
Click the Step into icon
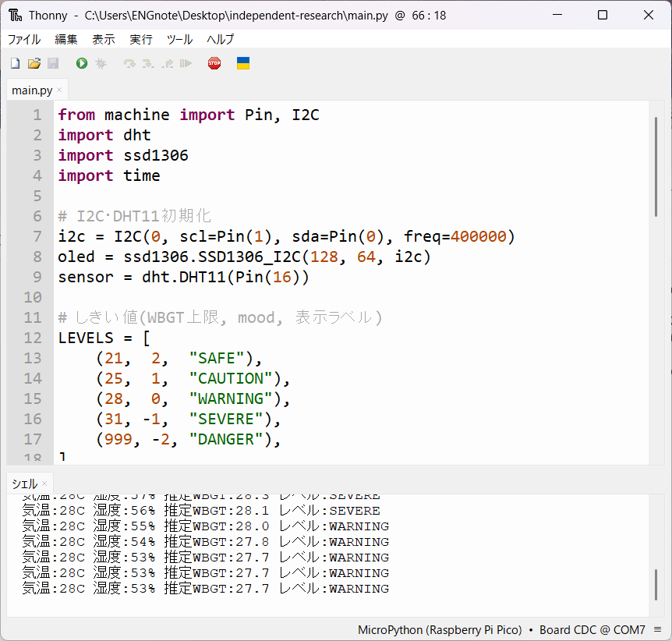click(x=148, y=63)
